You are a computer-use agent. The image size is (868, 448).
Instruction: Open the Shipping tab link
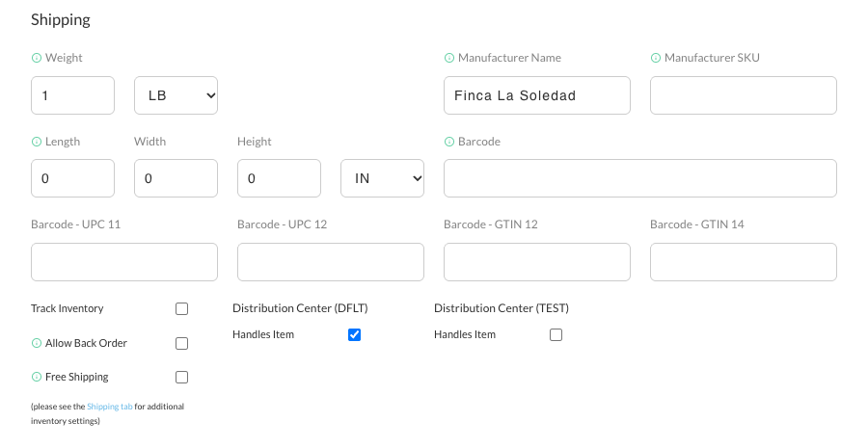click(x=110, y=407)
